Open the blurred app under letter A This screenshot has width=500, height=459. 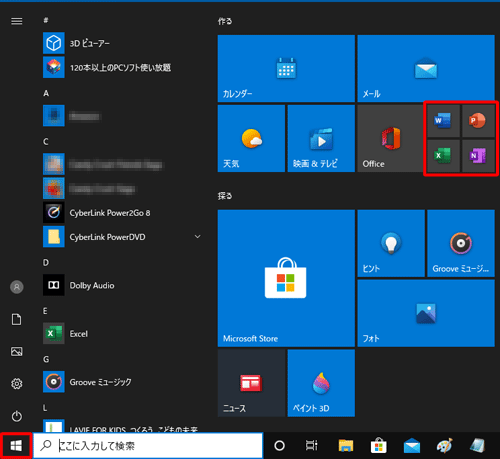pyautogui.click(x=123, y=116)
